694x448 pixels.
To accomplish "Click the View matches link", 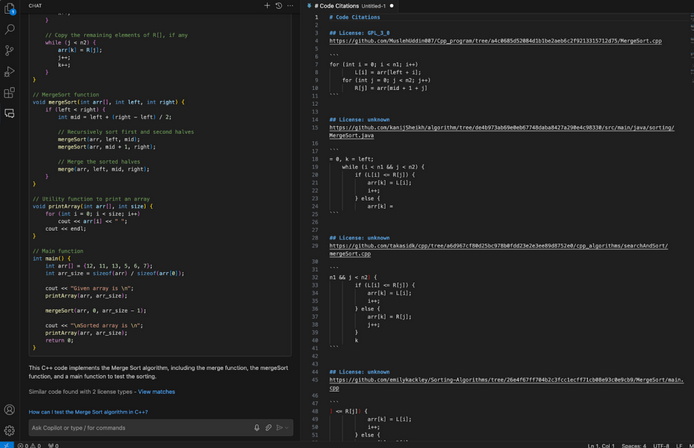I will (156, 392).
